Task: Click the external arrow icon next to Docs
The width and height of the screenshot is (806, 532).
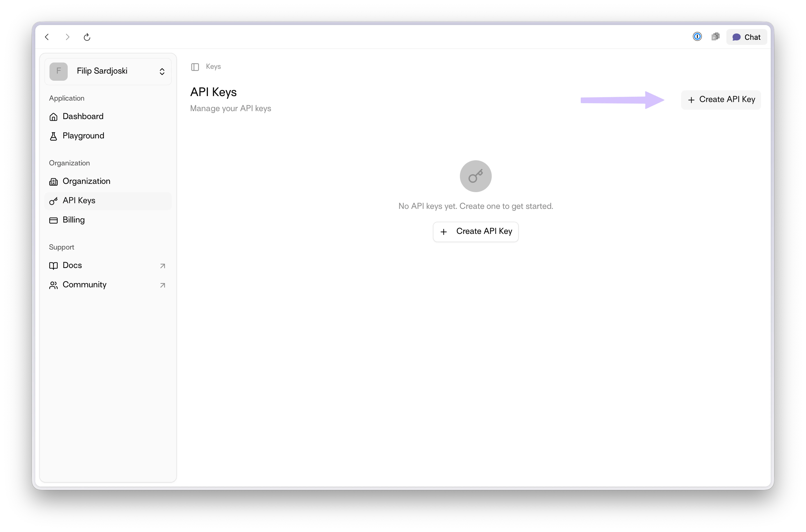Action: 163,266
